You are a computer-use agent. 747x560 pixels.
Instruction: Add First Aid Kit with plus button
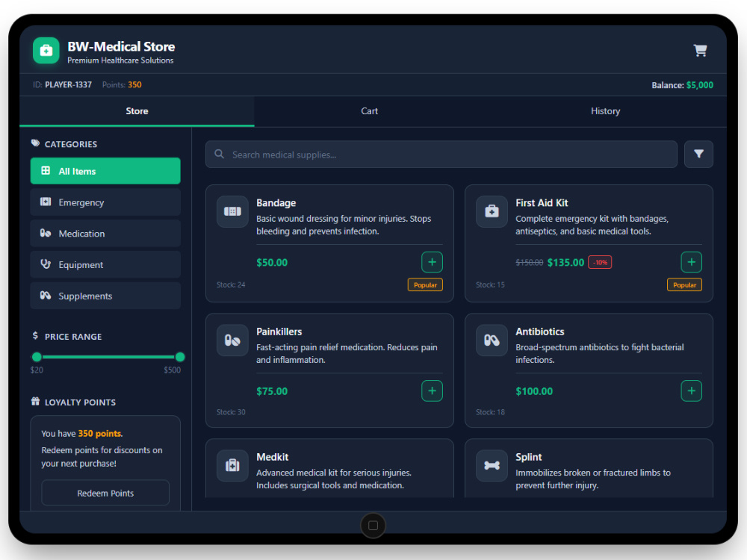click(x=691, y=262)
